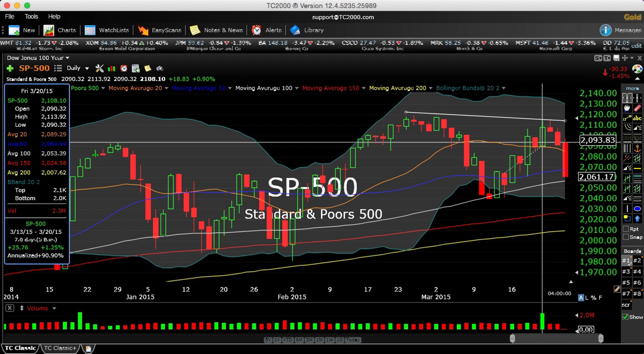This screenshot has width=644, height=354.
Task: Toggle the Snap checkbox
Action: point(626,237)
